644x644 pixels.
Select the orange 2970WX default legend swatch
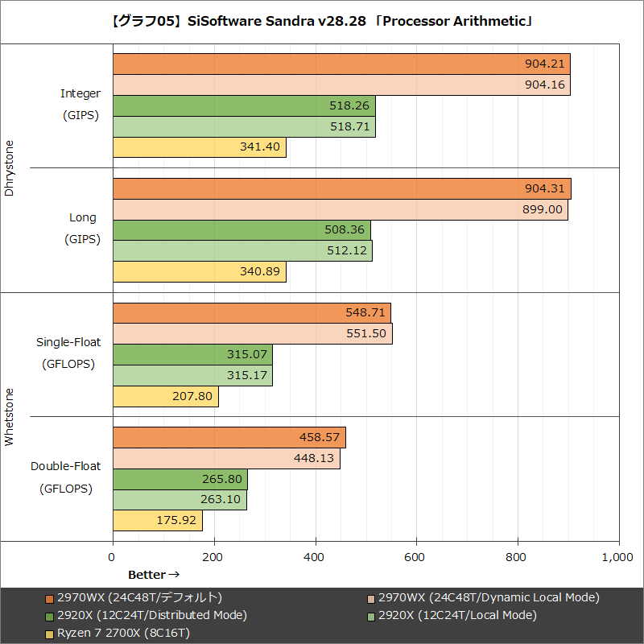tap(50, 597)
